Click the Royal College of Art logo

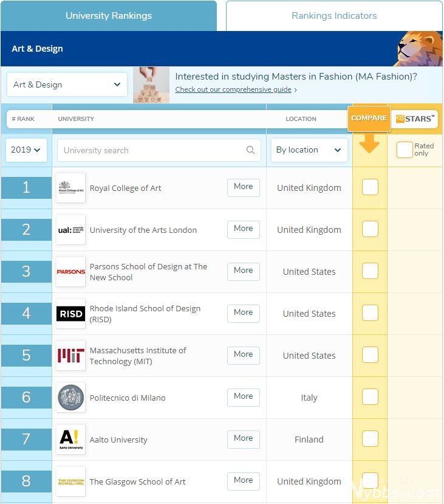click(x=70, y=188)
